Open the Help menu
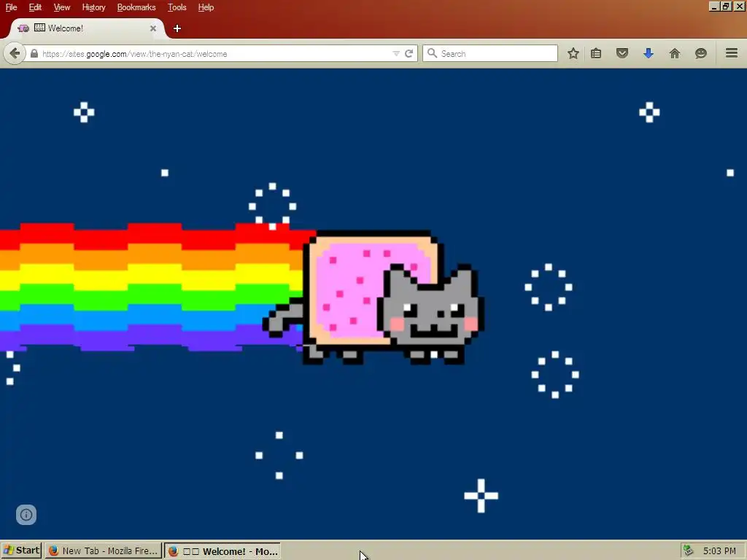This screenshot has height=560, width=747. click(206, 7)
